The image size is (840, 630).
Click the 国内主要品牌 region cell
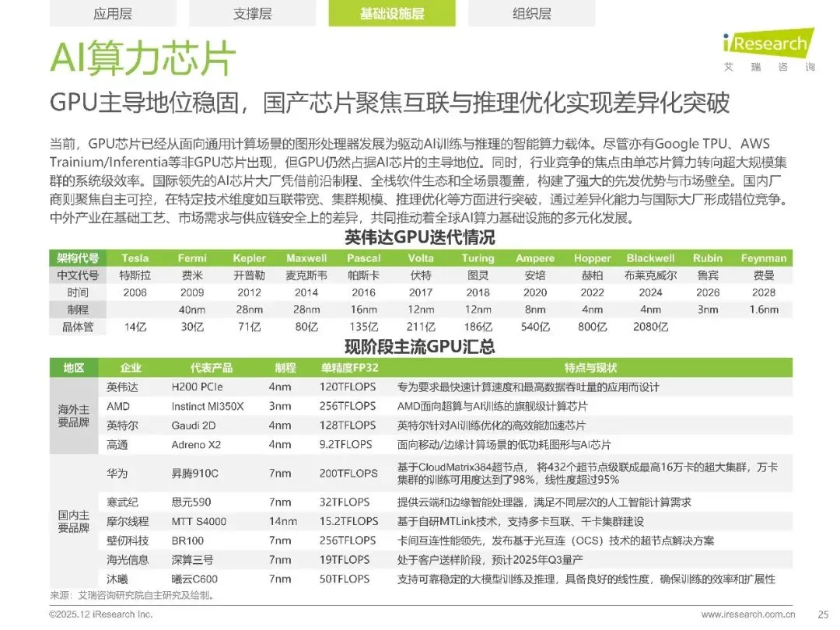(x=74, y=521)
